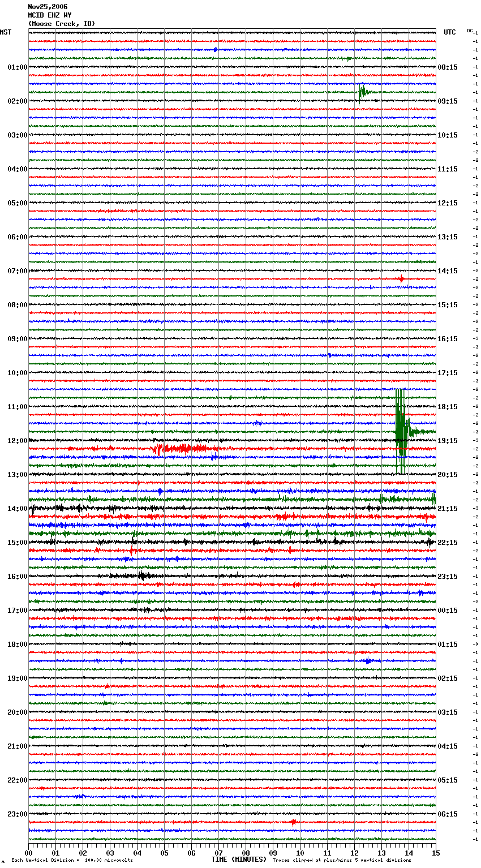
Task: Click the "16:00" MST time label
Action: click(x=17, y=577)
